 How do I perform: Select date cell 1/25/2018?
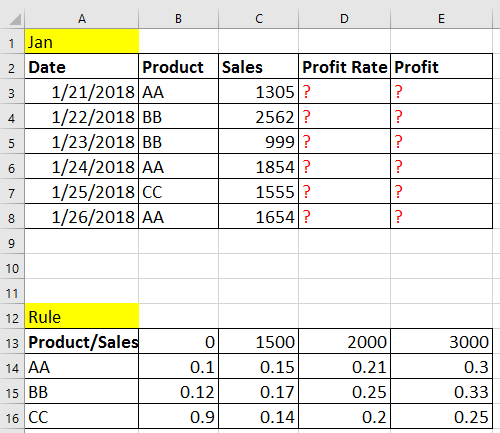click(82, 191)
